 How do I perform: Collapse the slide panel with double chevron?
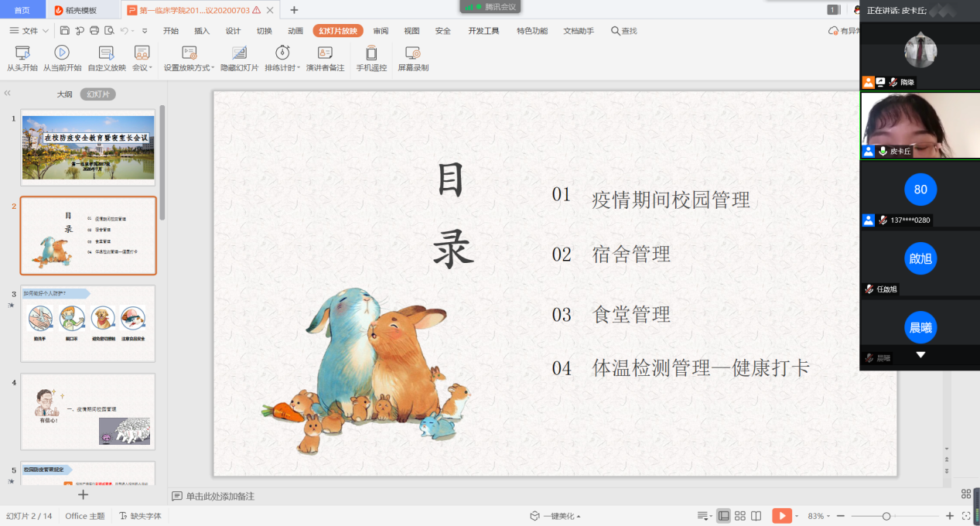(8, 94)
